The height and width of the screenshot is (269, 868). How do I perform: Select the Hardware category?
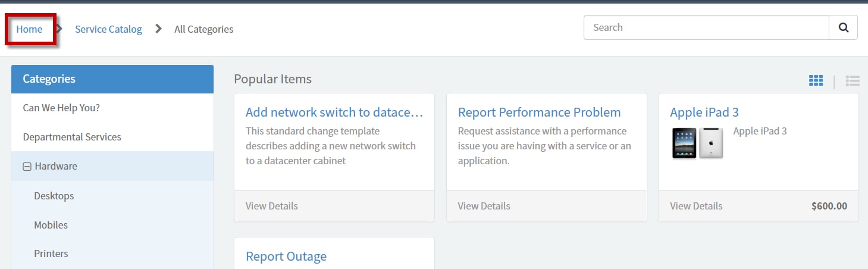(x=112, y=166)
